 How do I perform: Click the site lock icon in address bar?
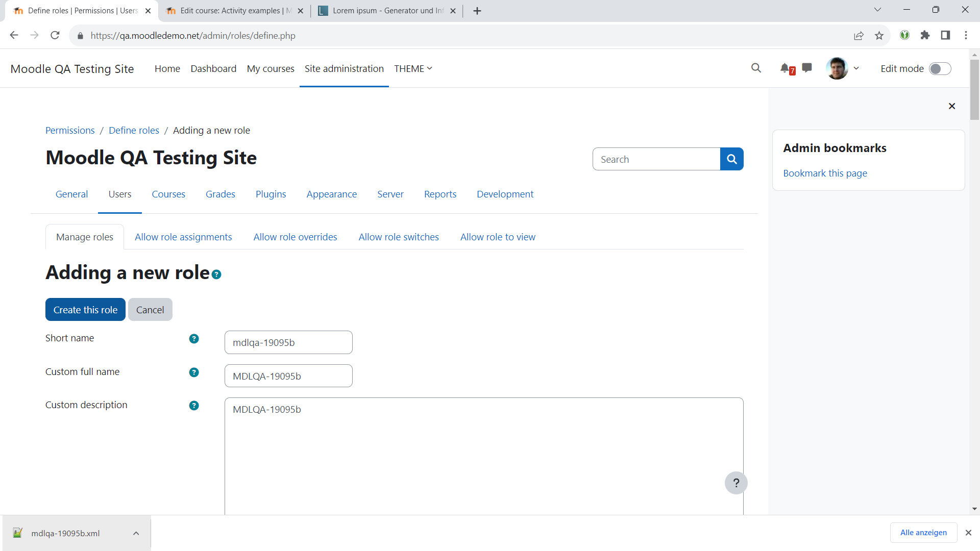coord(80,36)
